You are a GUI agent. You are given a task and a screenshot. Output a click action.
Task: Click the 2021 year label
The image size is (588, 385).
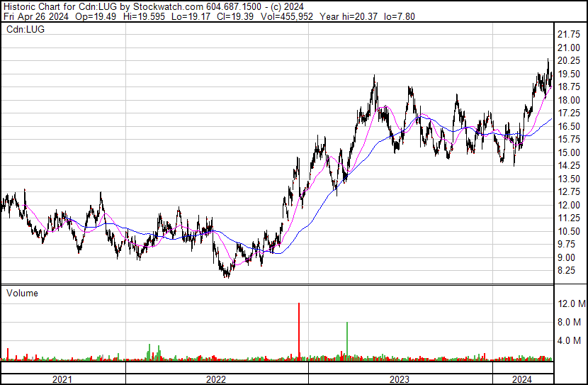(62, 379)
